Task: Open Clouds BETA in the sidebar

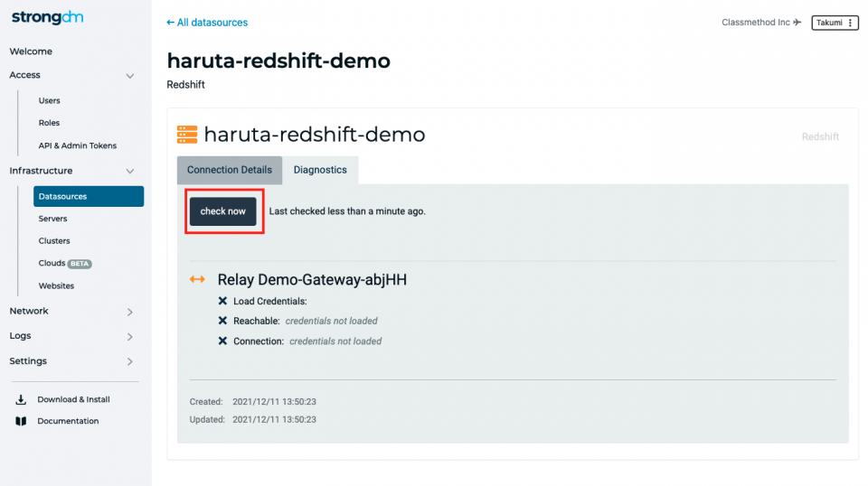Action: pos(65,263)
